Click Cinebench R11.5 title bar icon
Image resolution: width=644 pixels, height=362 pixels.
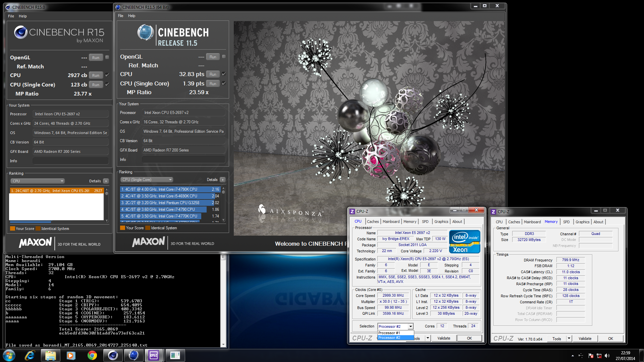point(118,7)
